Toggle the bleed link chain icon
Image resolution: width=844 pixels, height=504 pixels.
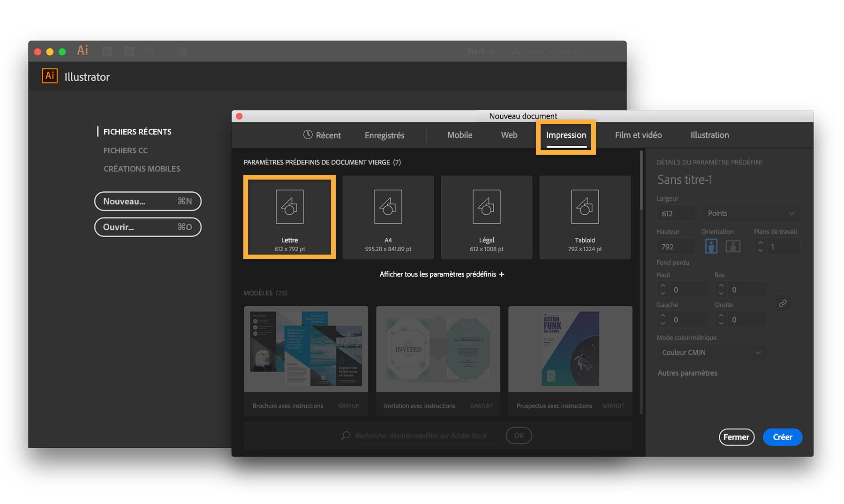pyautogui.click(x=783, y=303)
